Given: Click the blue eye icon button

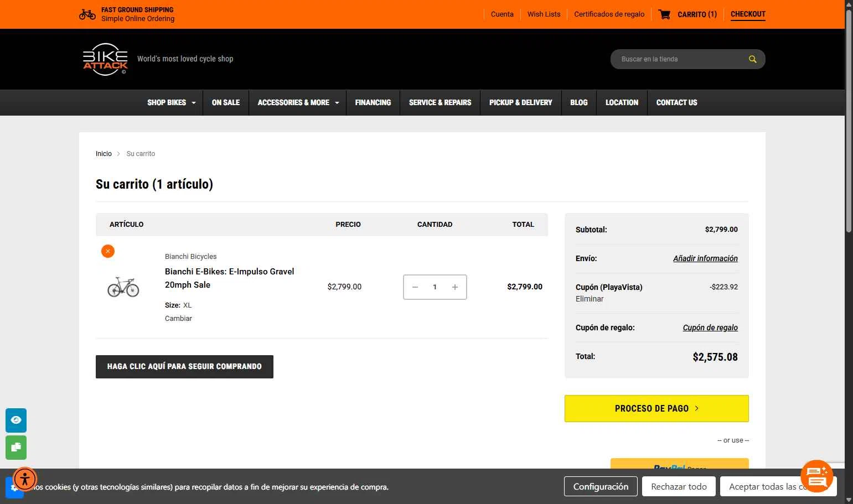Looking at the screenshot, I should 16,420.
